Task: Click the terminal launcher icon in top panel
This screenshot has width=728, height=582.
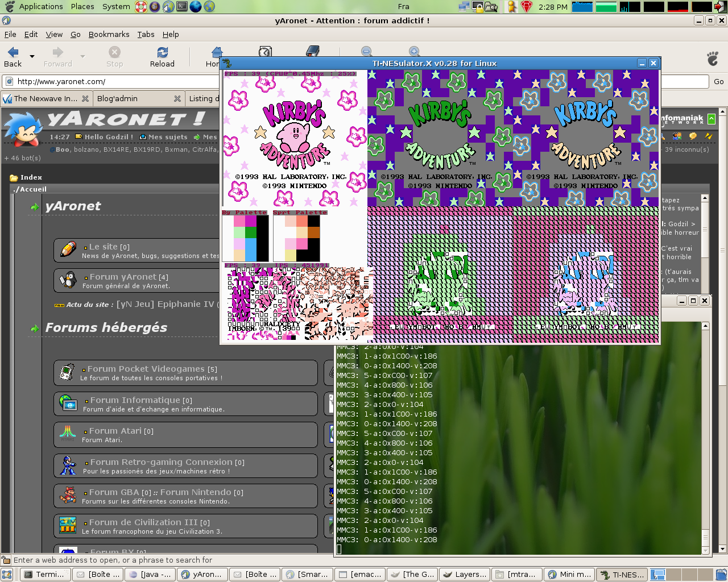Action: [182, 7]
